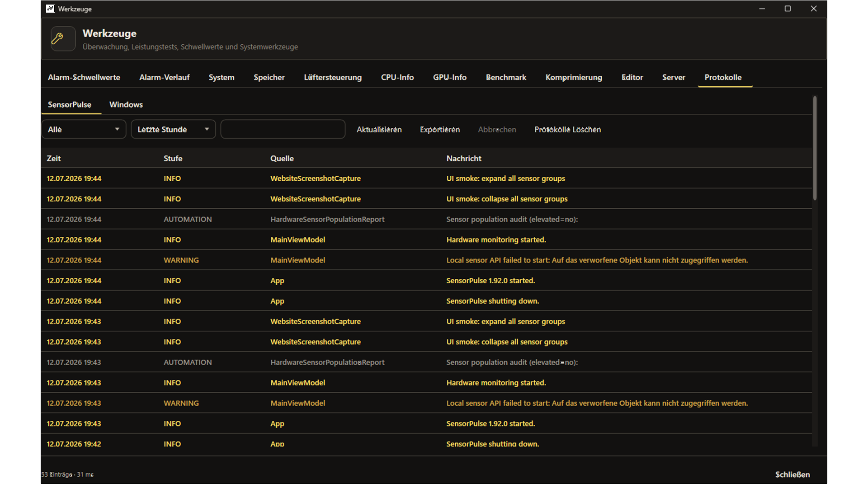Go to the Lüftersteuerung tab
The image size is (868, 488).
click(333, 77)
